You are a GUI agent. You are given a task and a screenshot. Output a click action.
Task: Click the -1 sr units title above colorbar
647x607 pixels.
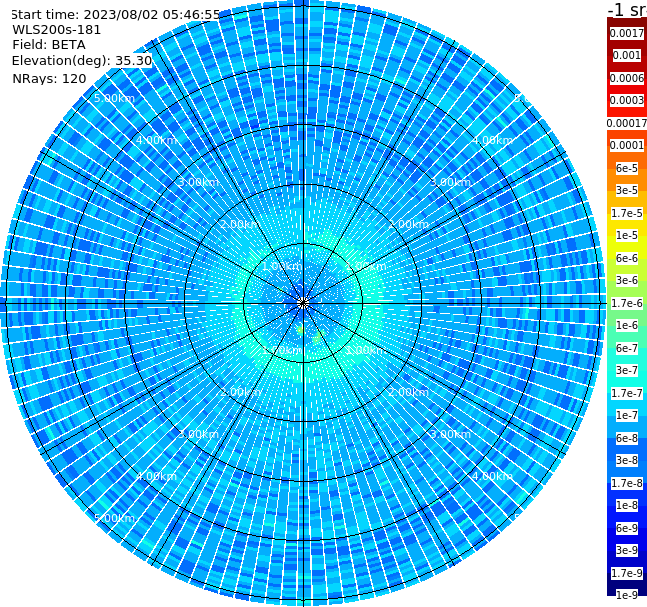pyautogui.click(x=627, y=9)
